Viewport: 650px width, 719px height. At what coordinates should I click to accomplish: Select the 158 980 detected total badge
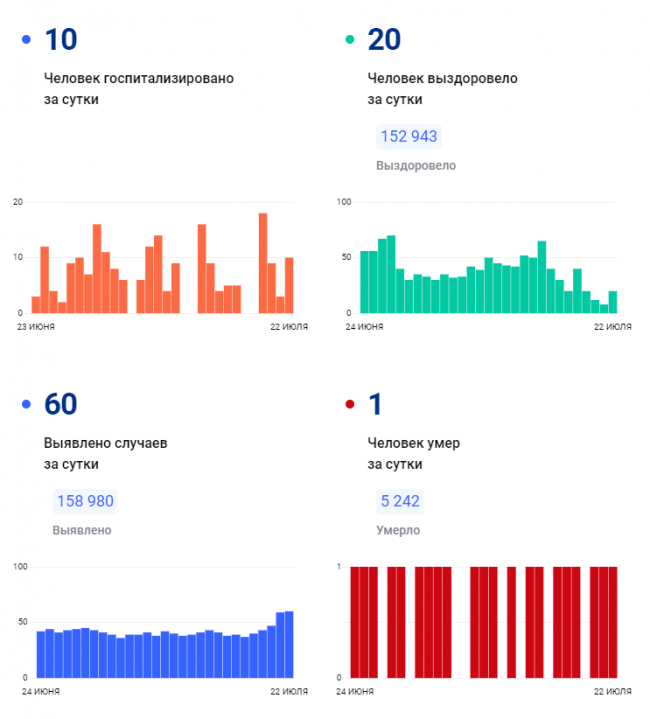(x=85, y=502)
